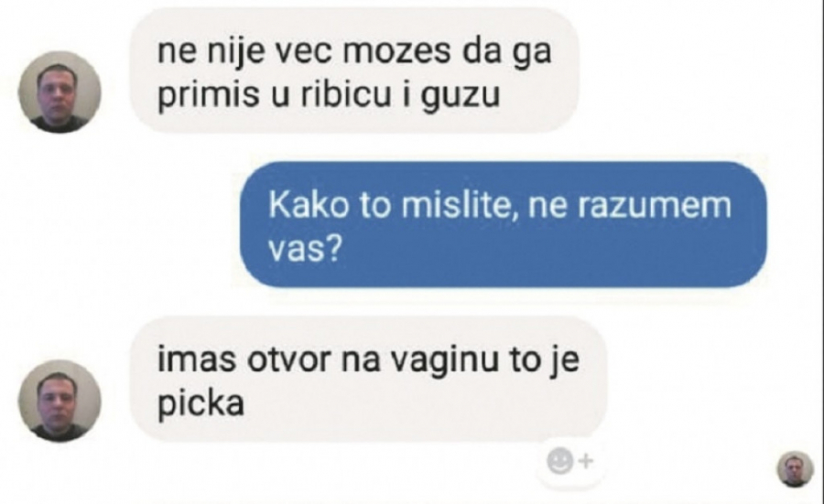Open the smiley emoji reaction picker

559,462
